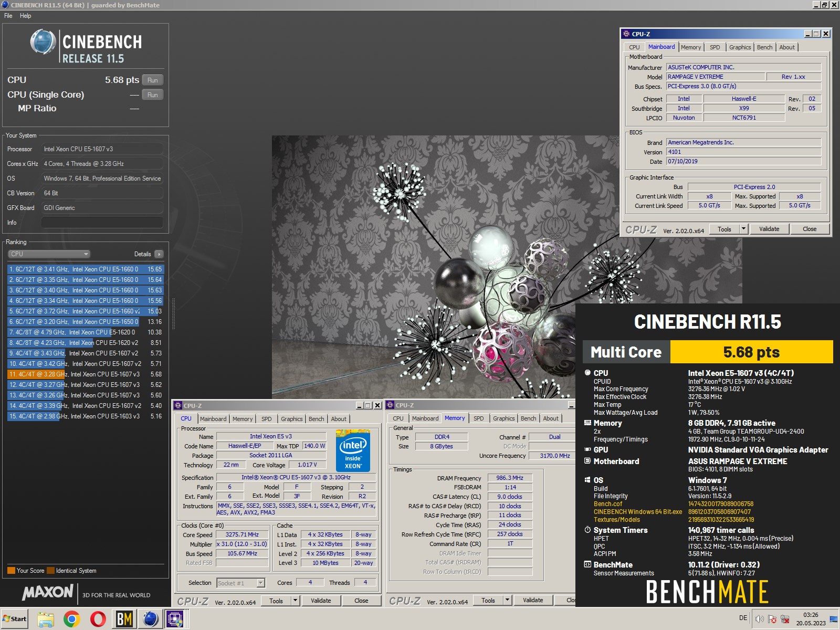Click the Motherboard section icon in BenchMate panel
840x630 pixels.
click(x=587, y=461)
